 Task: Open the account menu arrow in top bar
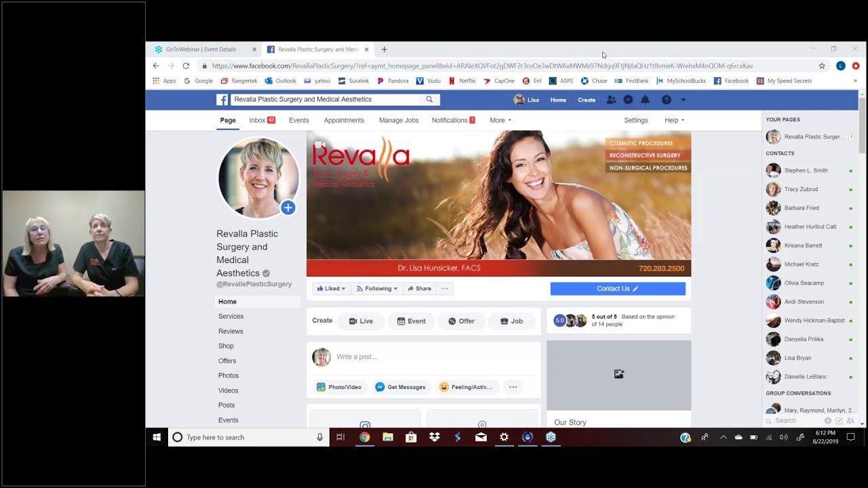point(683,100)
